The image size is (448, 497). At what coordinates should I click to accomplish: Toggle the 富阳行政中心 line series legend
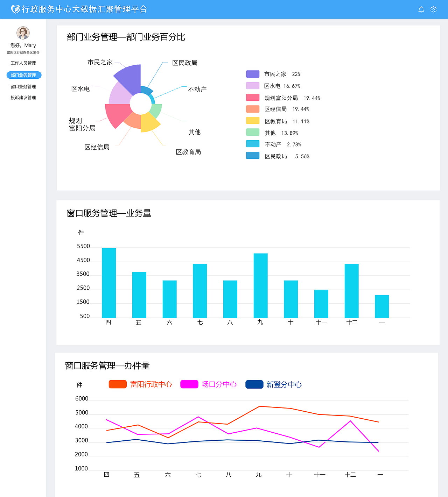141,384
